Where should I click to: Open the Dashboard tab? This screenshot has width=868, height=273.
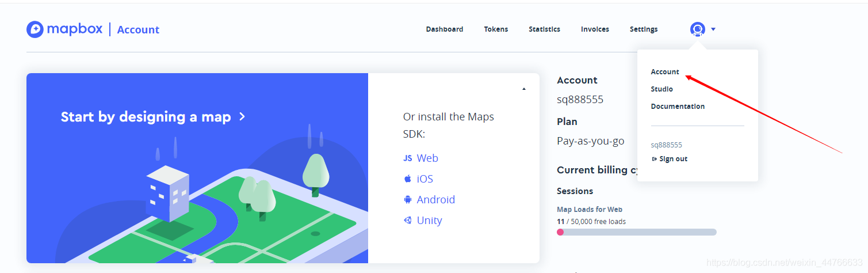click(444, 29)
